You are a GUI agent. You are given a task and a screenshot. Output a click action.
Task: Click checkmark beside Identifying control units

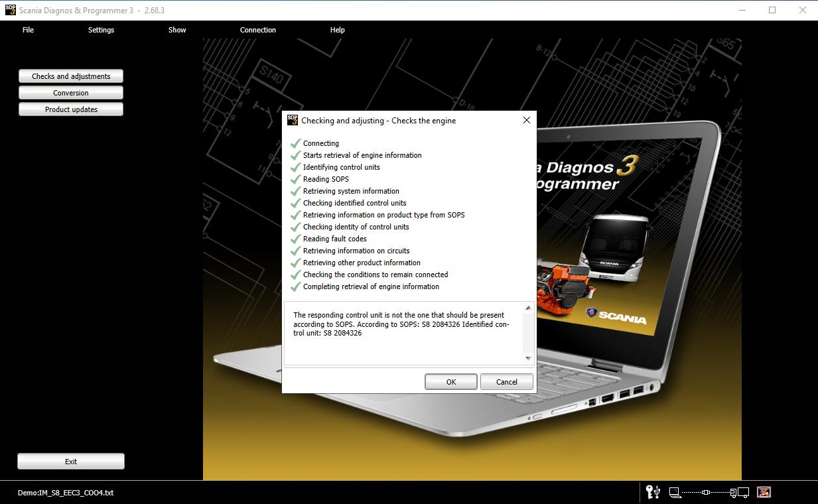(296, 167)
